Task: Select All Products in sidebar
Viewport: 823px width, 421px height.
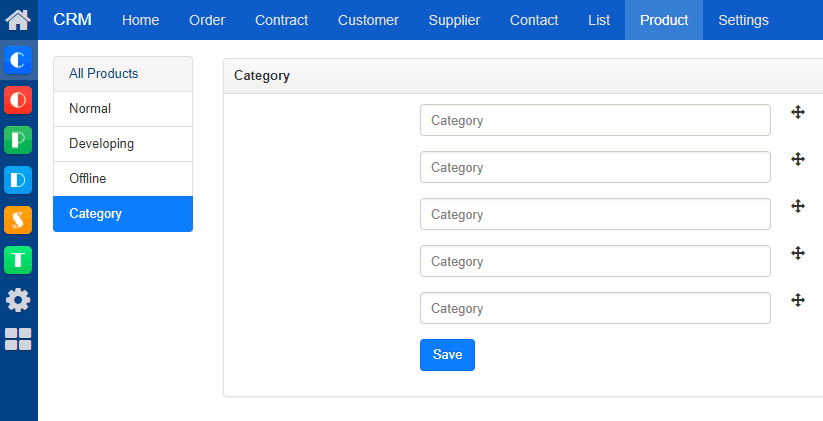Action: [x=123, y=73]
